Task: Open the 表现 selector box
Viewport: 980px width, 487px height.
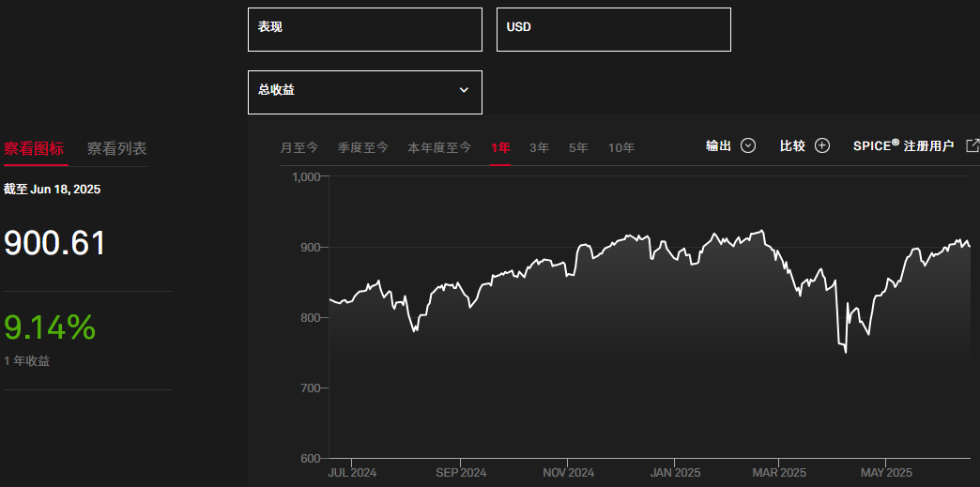Action: tap(365, 29)
